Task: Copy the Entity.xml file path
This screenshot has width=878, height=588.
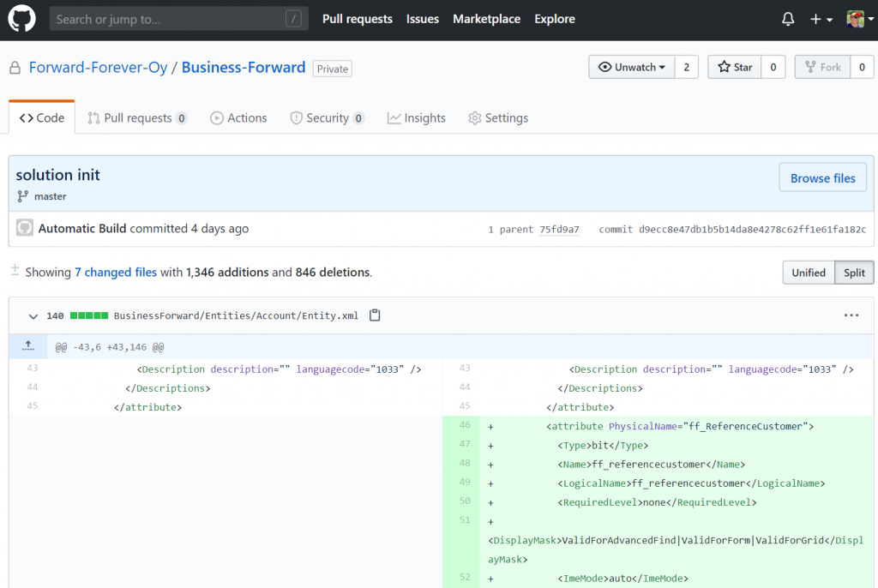Action: 375,315
